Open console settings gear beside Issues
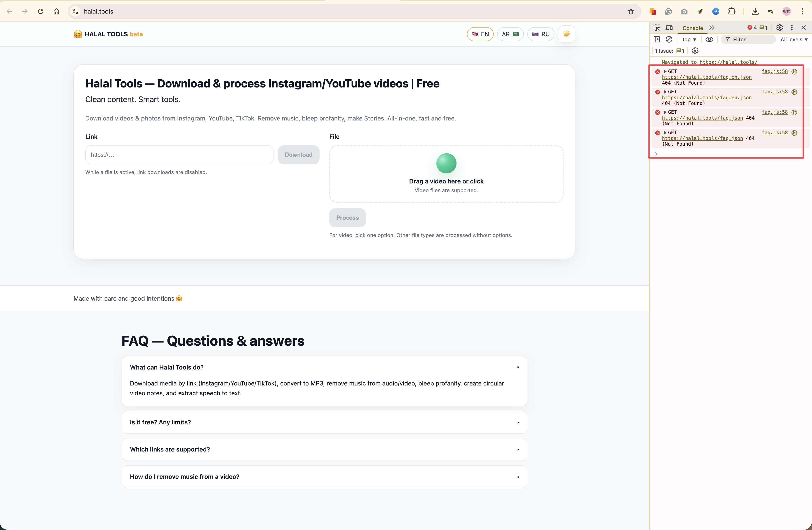The width and height of the screenshot is (812, 530). point(695,51)
